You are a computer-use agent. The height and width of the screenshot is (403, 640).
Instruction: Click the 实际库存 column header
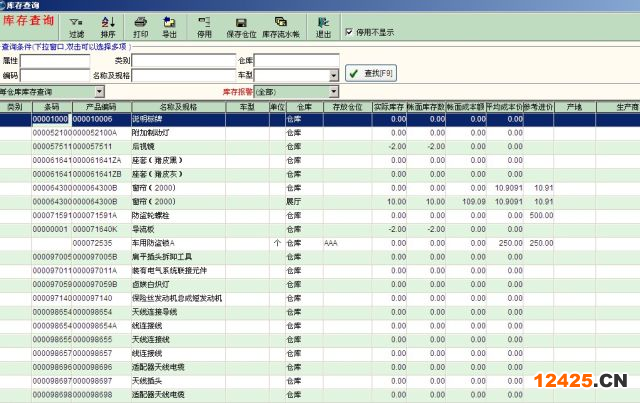389,105
